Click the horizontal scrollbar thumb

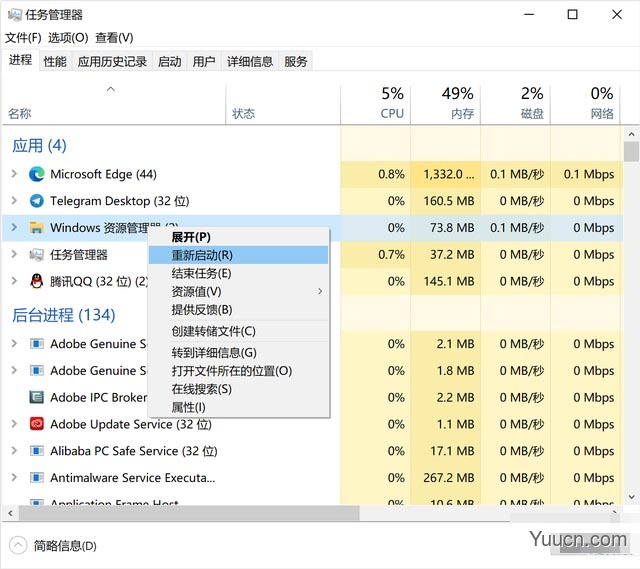tap(189, 513)
